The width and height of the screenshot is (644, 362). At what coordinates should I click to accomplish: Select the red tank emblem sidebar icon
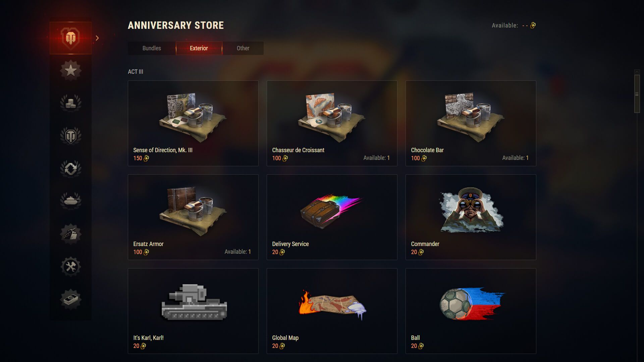pos(70,38)
